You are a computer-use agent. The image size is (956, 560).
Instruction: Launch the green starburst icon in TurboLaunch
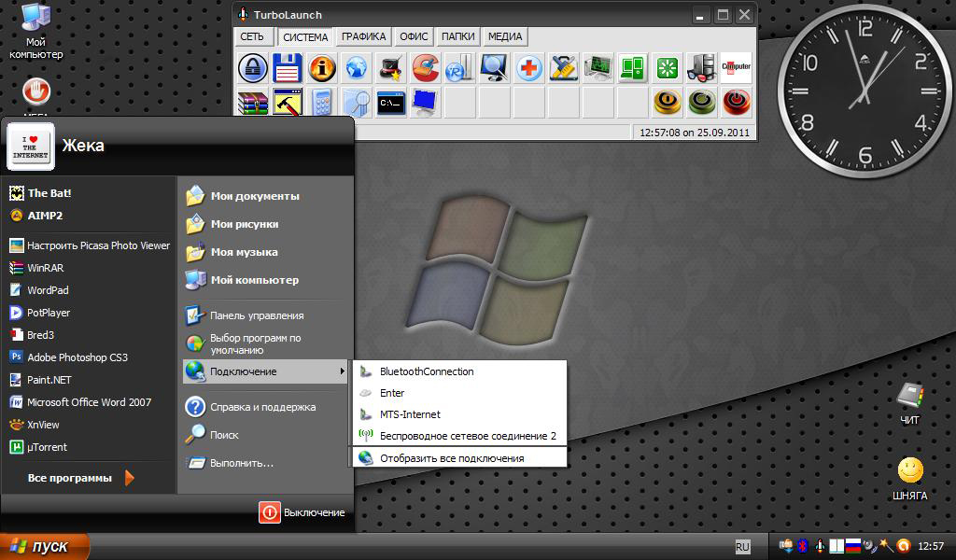point(667,67)
